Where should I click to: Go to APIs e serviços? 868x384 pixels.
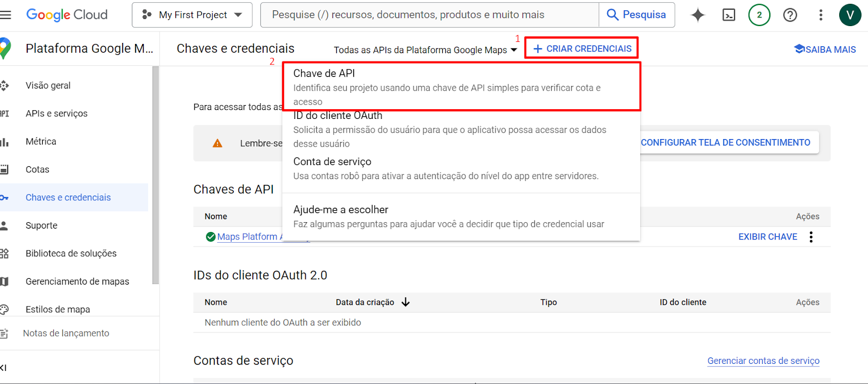coord(56,114)
